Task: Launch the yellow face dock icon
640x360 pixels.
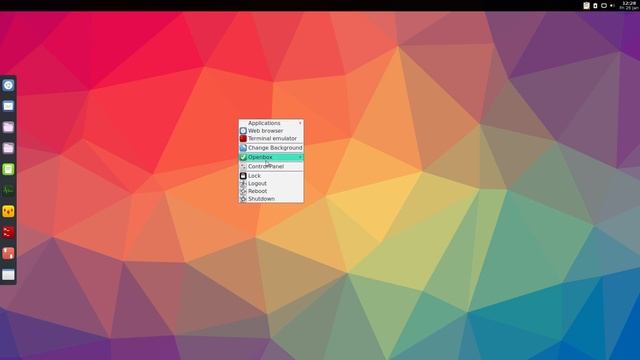Action: (8, 211)
